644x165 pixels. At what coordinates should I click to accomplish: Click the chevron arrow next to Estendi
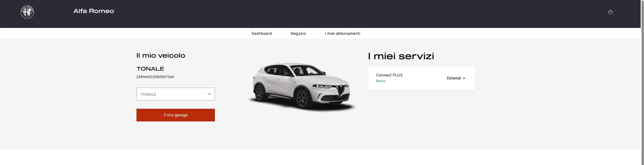pyautogui.click(x=464, y=78)
